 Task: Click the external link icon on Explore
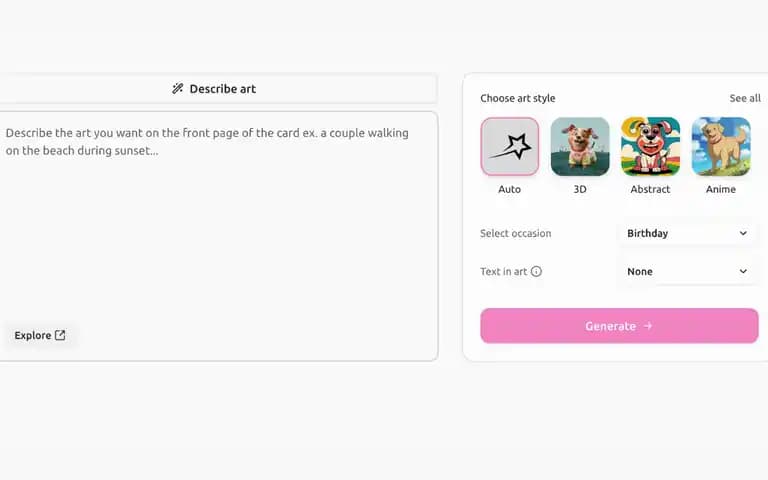[60, 335]
